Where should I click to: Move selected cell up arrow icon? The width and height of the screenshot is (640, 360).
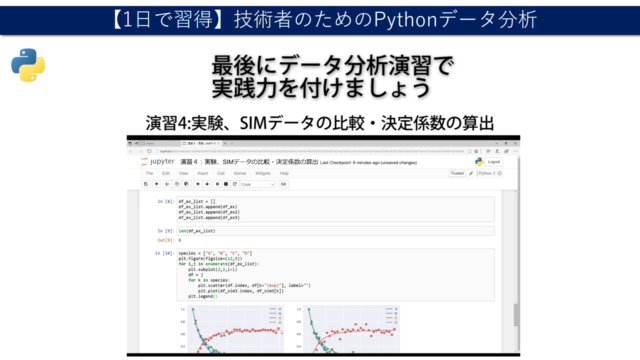[198, 184]
